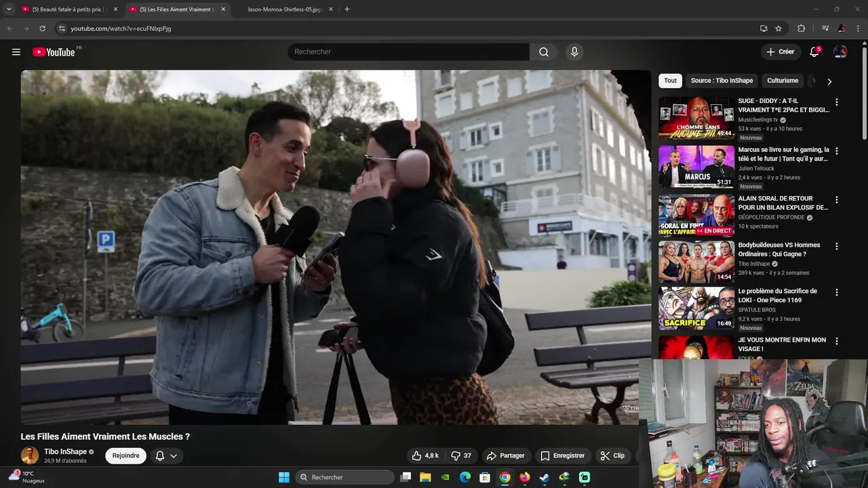Open Marcus gaming video thumbnail

point(696,167)
